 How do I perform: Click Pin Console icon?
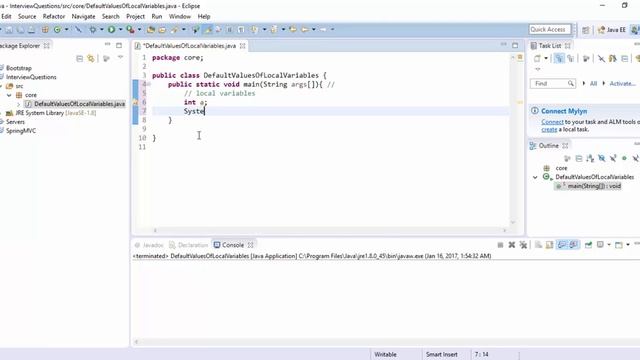[588, 245]
